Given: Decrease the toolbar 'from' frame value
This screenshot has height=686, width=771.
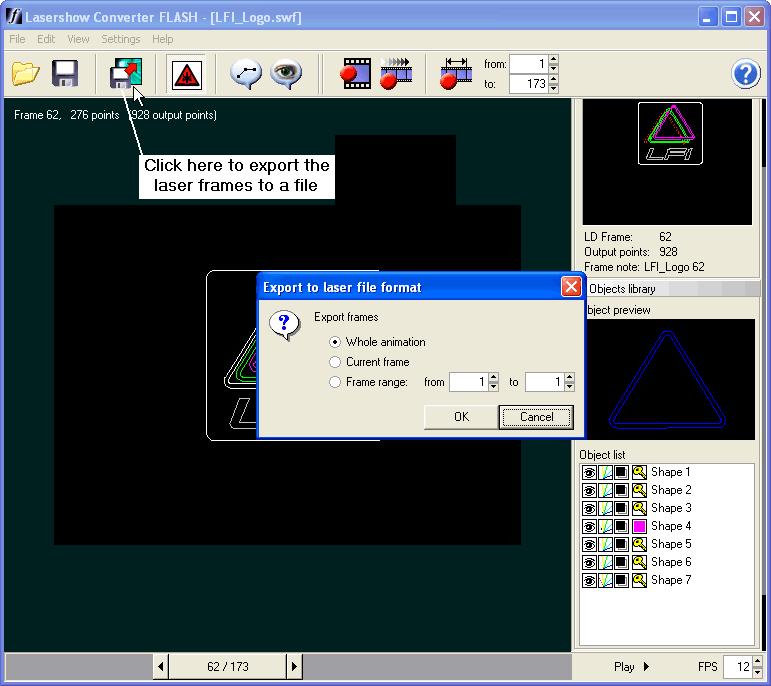Looking at the screenshot, I should 554,68.
